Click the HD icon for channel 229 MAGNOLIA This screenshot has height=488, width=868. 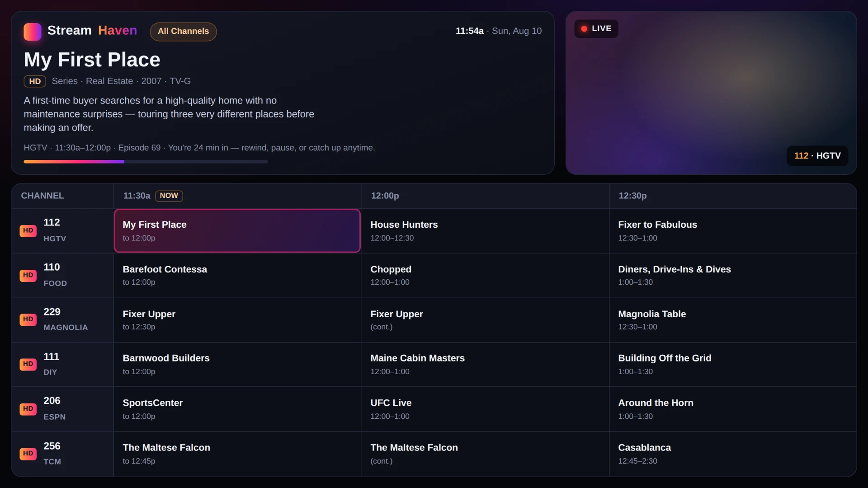pos(28,319)
